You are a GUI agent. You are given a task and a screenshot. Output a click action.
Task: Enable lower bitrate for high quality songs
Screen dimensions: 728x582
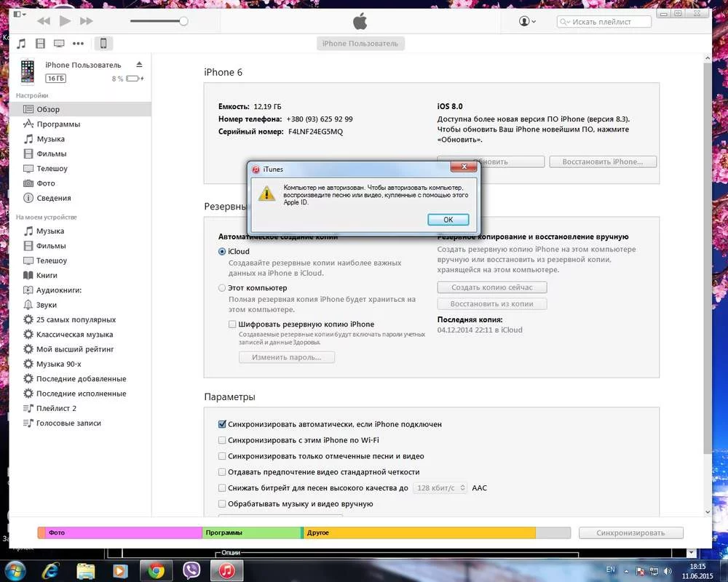(222, 487)
